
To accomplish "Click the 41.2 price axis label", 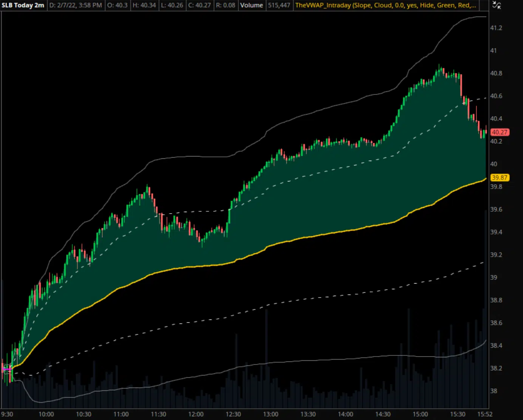I will point(496,28).
